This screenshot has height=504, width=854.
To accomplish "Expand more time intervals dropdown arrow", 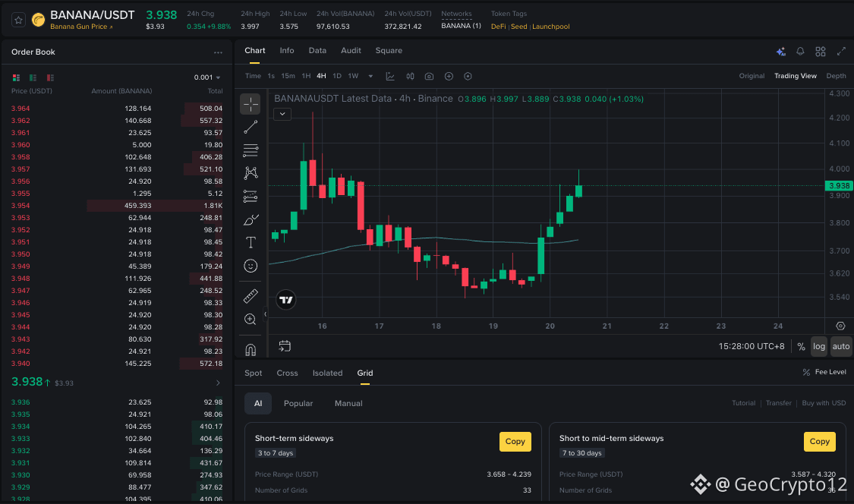I will pos(370,76).
